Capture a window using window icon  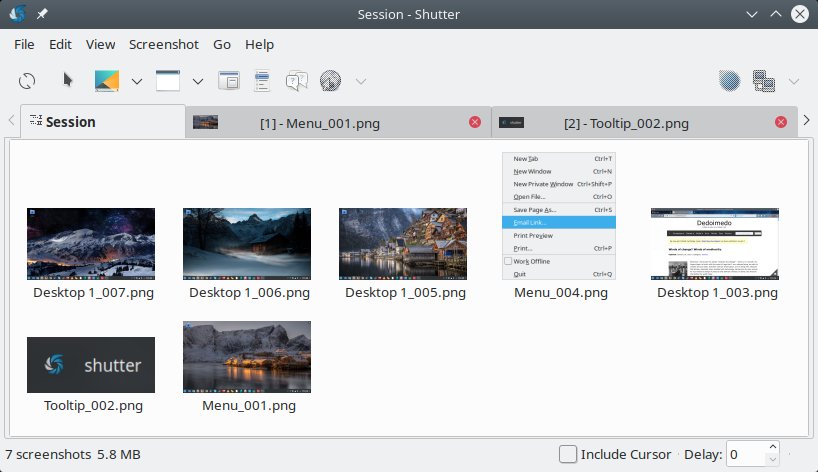pyautogui.click(x=168, y=81)
